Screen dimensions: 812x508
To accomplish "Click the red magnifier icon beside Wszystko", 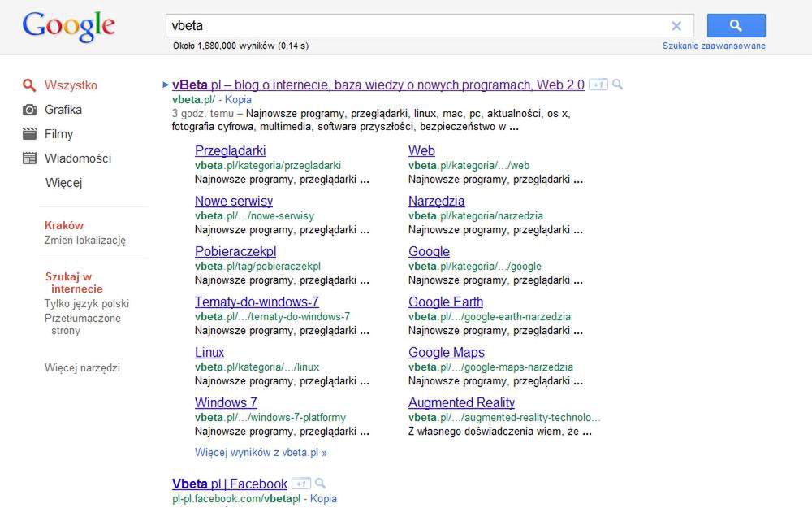I will click(x=29, y=85).
